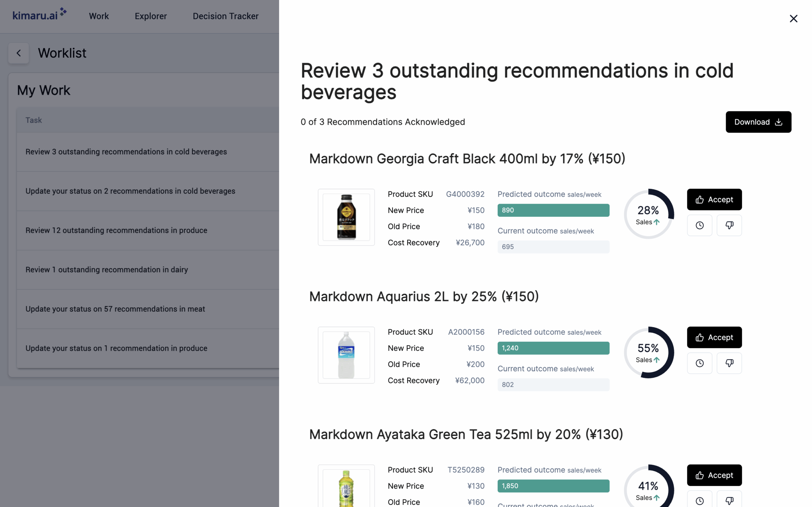Click the 890 predicted outcome bar

[x=553, y=210]
